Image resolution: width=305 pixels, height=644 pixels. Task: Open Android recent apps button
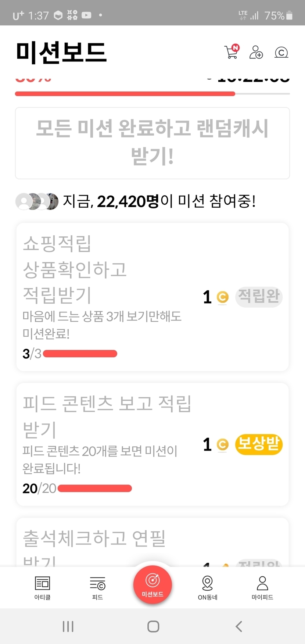click(x=68, y=626)
